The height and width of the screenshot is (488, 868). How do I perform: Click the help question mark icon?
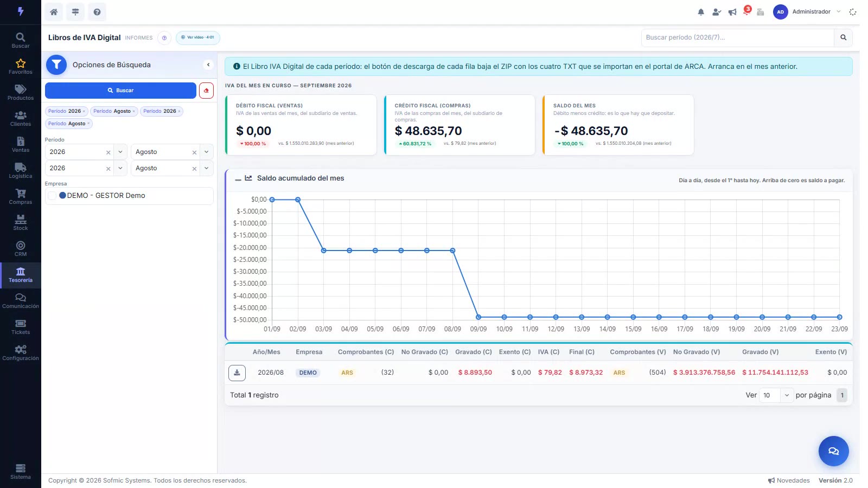pos(97,12)
